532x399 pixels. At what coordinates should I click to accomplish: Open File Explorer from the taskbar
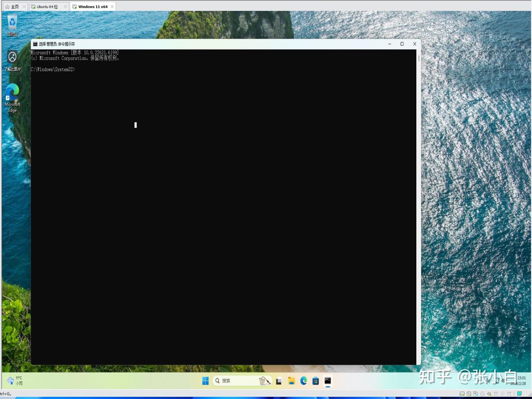click(291, 381)
